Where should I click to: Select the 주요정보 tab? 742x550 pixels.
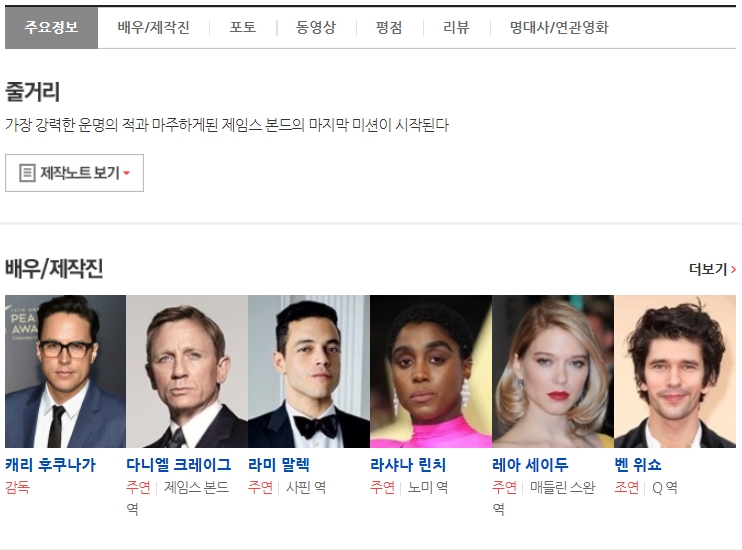51,27
